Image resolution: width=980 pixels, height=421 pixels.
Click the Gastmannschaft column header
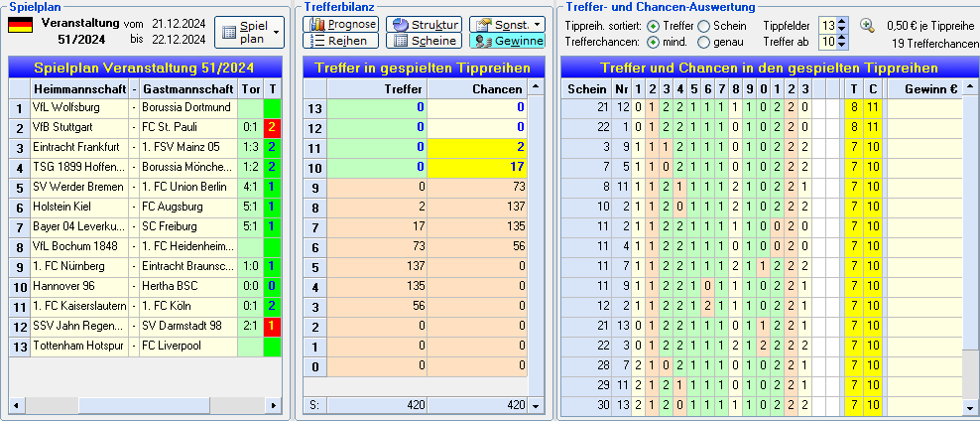point(188,88)
